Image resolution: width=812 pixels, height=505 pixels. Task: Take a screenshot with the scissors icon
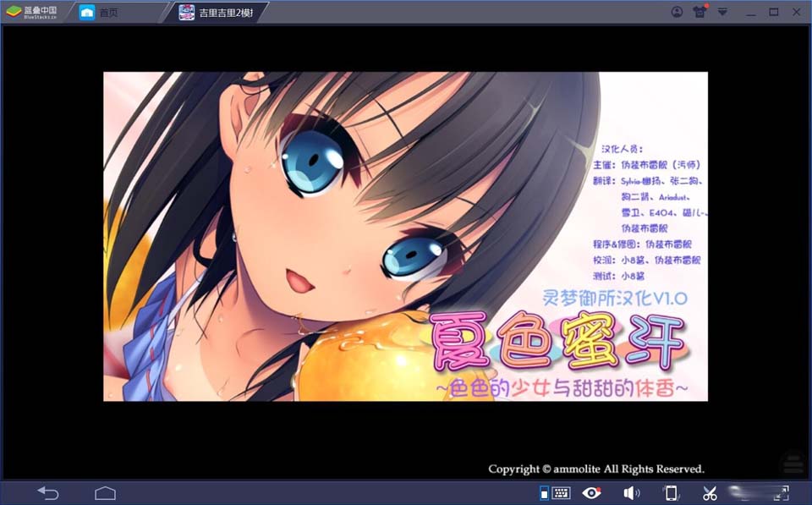click(x=710, y=492)
